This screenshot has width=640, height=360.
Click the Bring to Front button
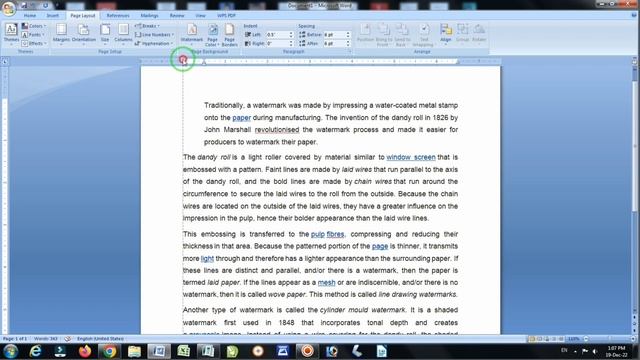pyautogui.click(x=384, y=35)
